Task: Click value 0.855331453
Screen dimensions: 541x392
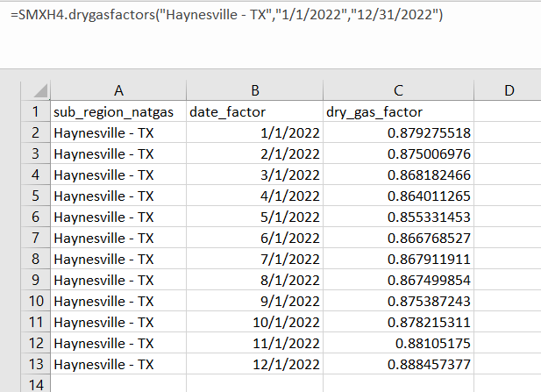Action: [x=398, y=217]
